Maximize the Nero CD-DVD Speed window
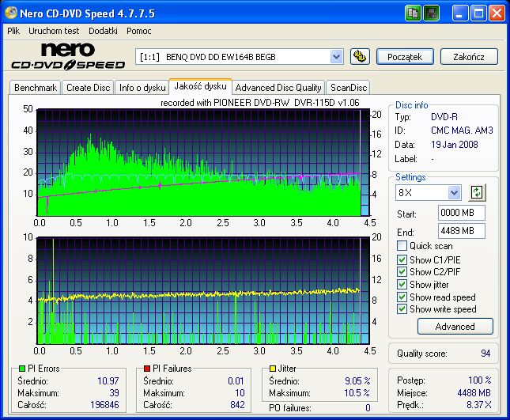The image size is (510, 420). [478, 13]
